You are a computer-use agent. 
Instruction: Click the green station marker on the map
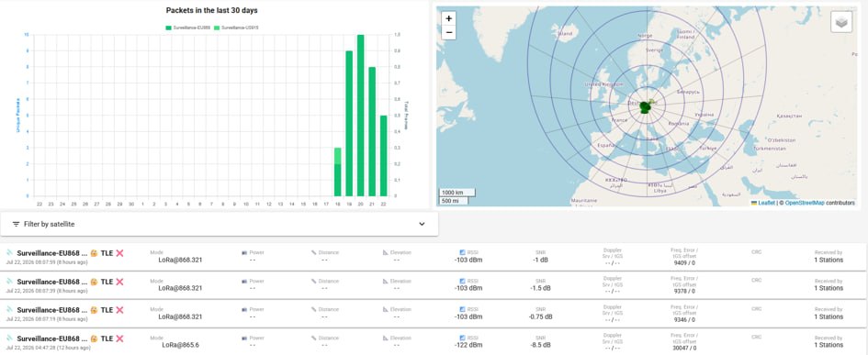click(646, 106)
